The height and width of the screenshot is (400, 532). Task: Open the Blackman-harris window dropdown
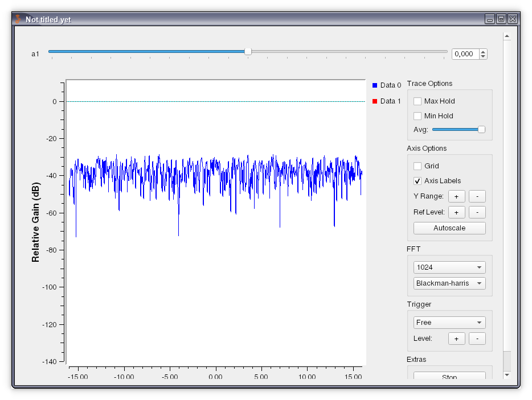449,283
